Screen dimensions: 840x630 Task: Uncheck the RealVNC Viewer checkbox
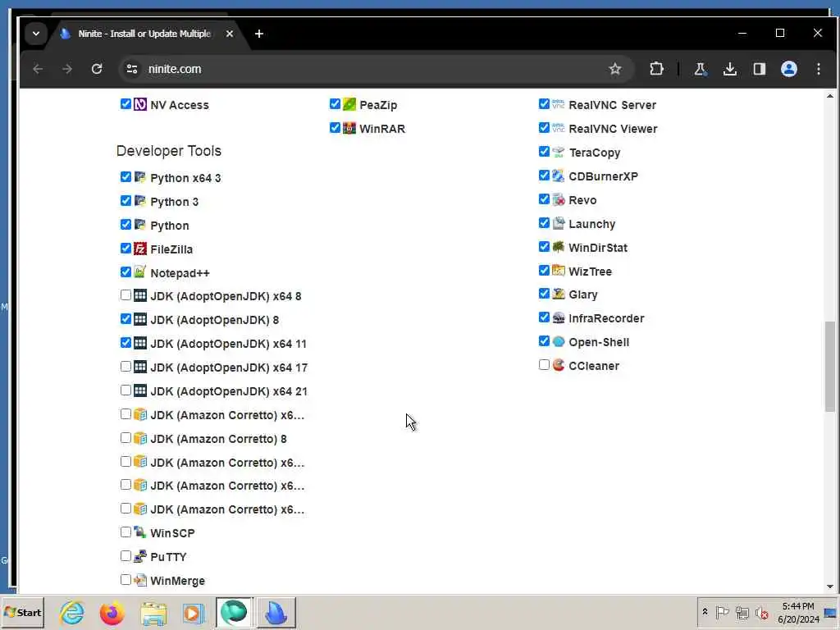pos(544,127)
